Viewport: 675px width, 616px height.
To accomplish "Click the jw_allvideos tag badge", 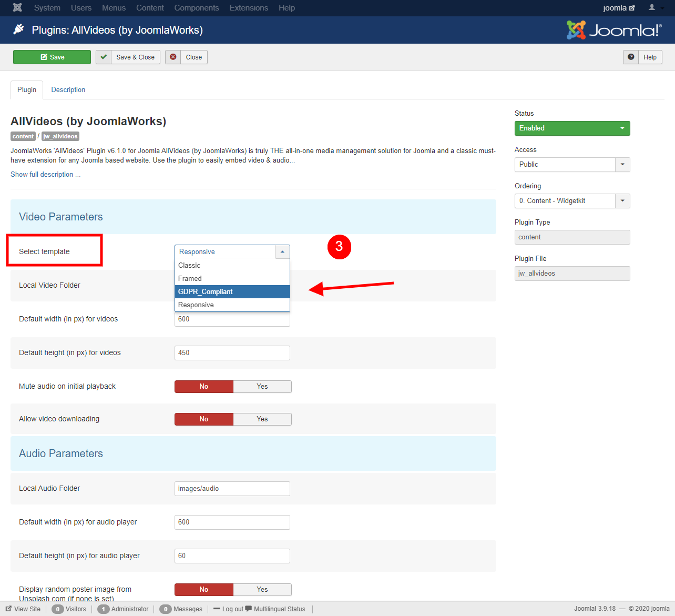I will coord(60,136).
